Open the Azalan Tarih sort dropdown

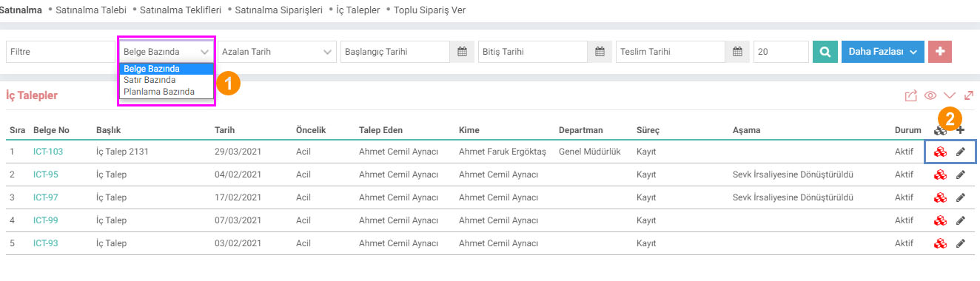tap(277, 52)
